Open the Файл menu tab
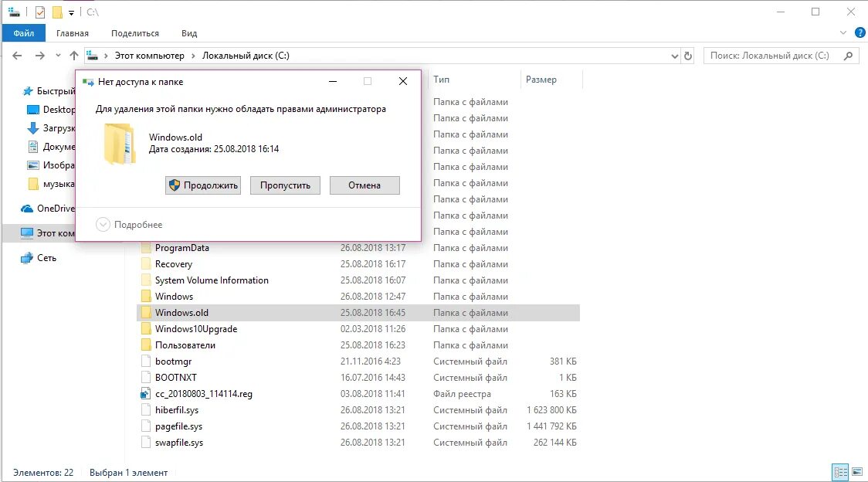This screenshot has height=482, width=868. [x=23, y=33]
